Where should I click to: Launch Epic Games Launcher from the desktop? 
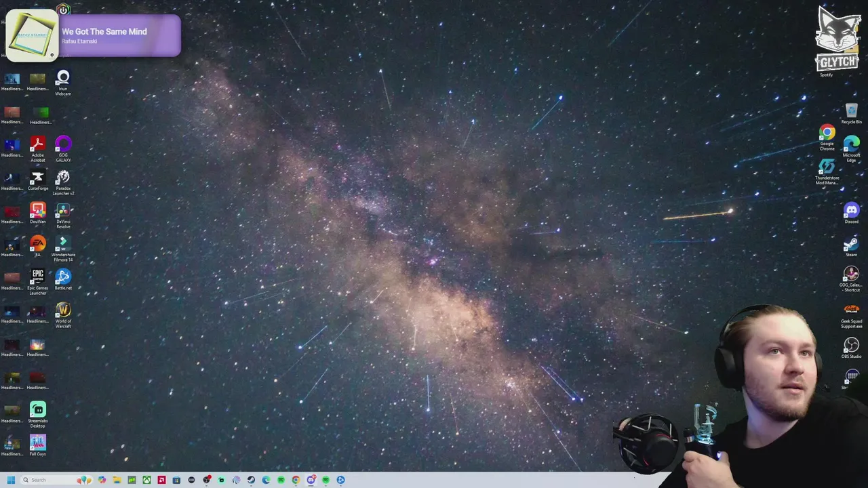pos(37,282)
